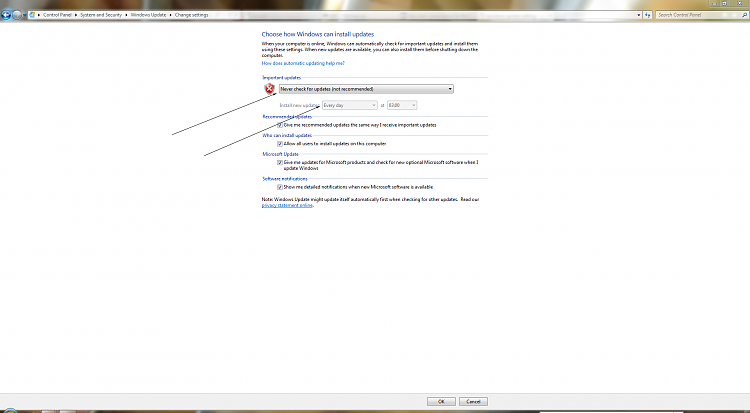Screen dimensions: 750x413
Task: Click the search magnifier icon
Action: tap(744, 15)
